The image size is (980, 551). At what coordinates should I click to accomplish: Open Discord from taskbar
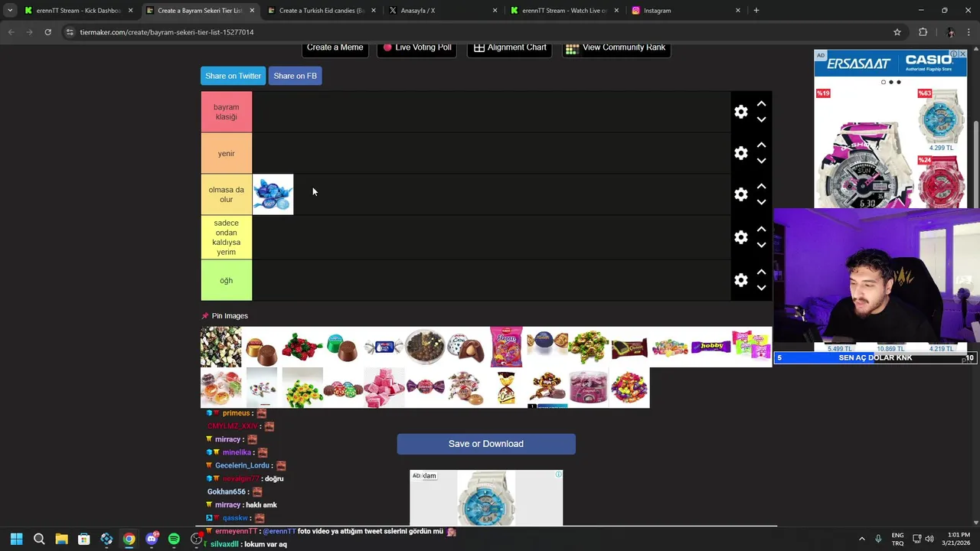pyautogui.click(x=152, y=539)
